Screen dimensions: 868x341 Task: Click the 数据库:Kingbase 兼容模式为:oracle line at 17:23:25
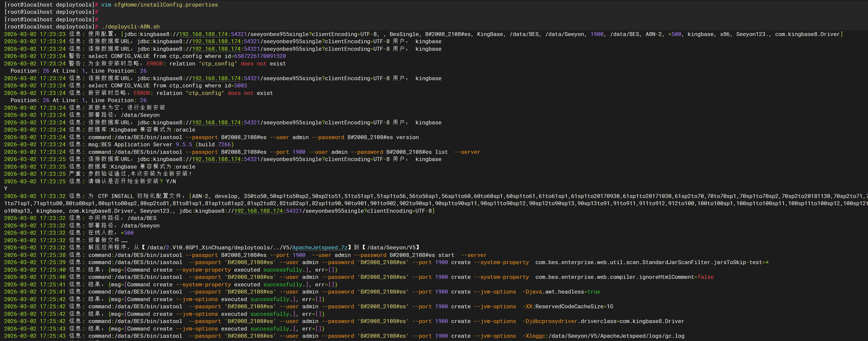(x=99, y=167)
